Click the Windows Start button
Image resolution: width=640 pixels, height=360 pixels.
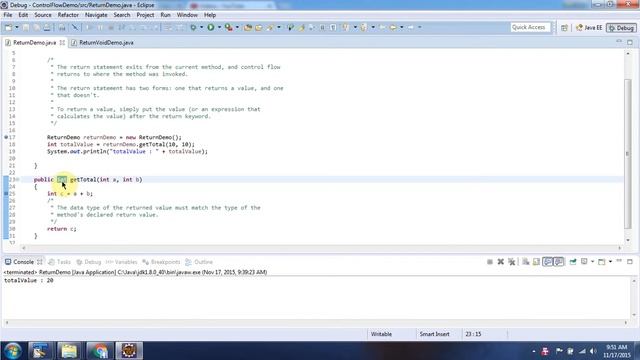(x=12, y=351)
